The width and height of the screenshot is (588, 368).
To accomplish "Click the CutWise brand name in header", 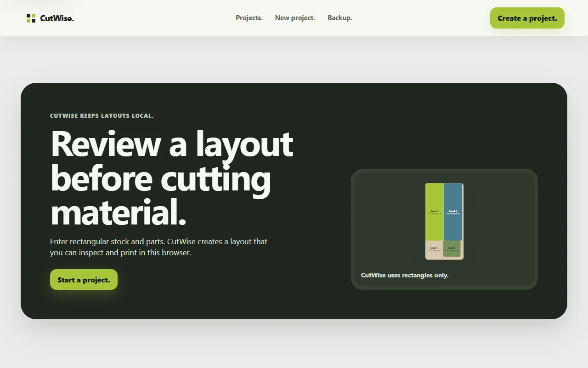I will point(57,18).
